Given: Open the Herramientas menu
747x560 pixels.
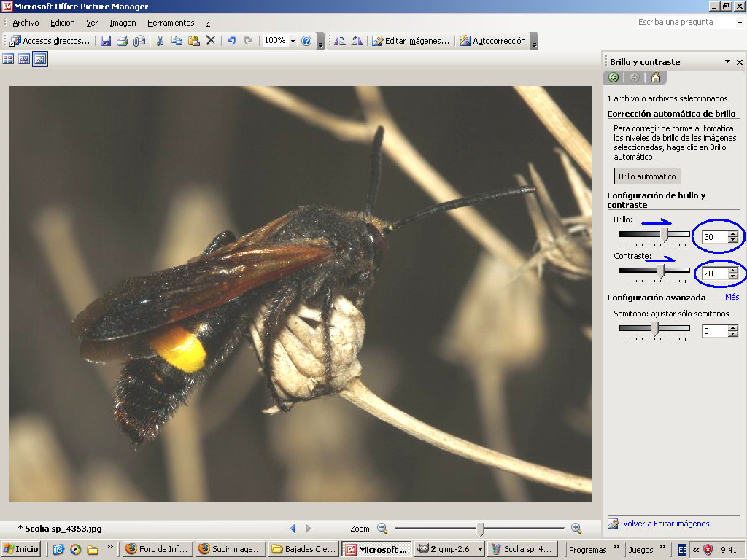Looking at the screenshot, I should [171, 23].
